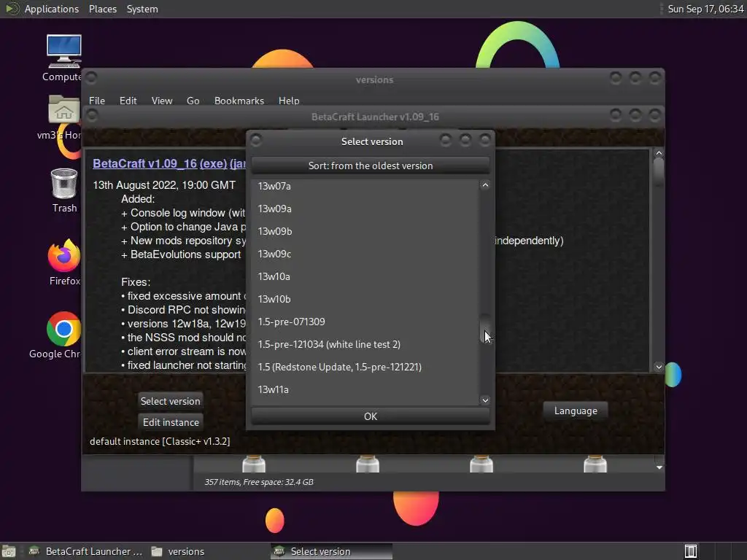Screen dimensions: 747x560
Task: Click changelog scroll down arrow in launcher
Action: [659, 367]
